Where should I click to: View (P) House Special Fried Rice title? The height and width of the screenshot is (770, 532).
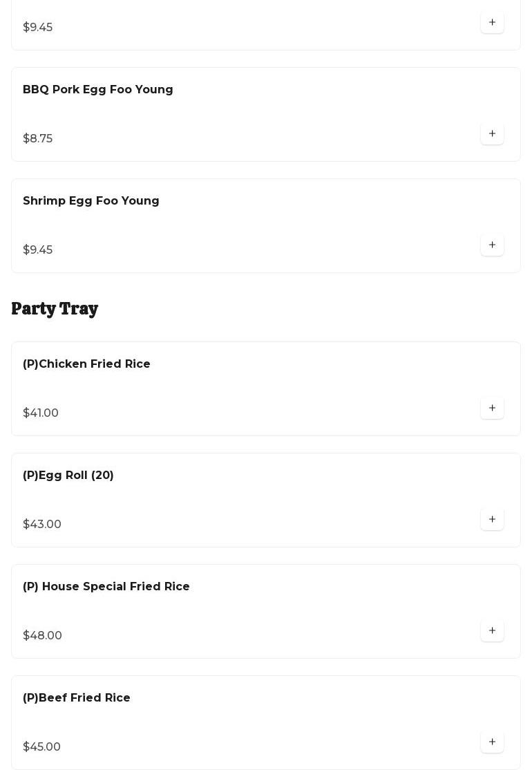pos(106,587)
